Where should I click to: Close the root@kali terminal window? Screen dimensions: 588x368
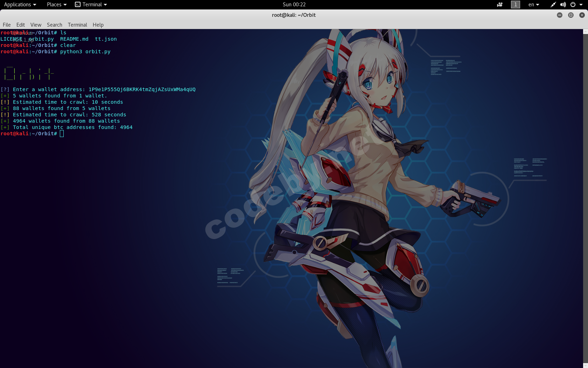(582, 15)
